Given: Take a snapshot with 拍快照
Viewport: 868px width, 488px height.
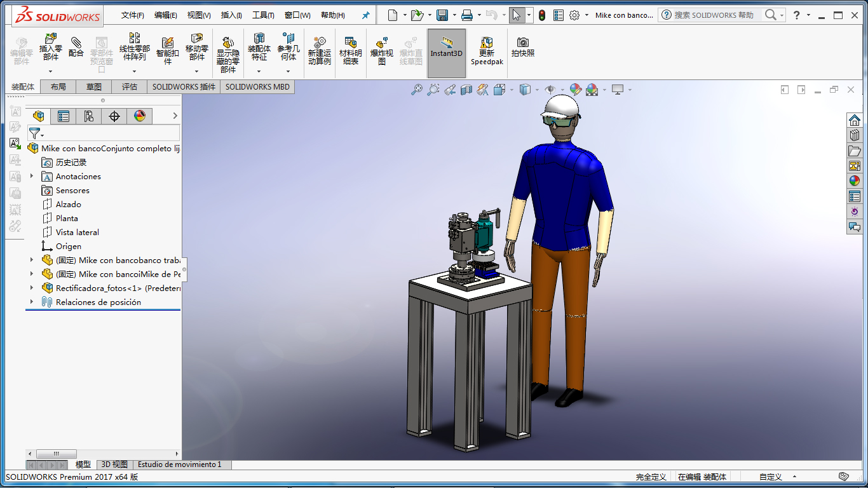Looking at the screenshot, I should (x=523, y=46).
